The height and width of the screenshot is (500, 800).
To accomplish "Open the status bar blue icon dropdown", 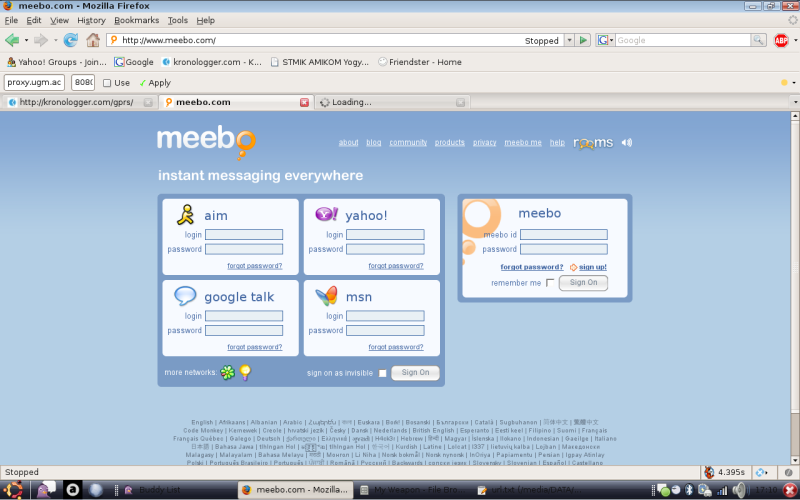I will point(761,472).
